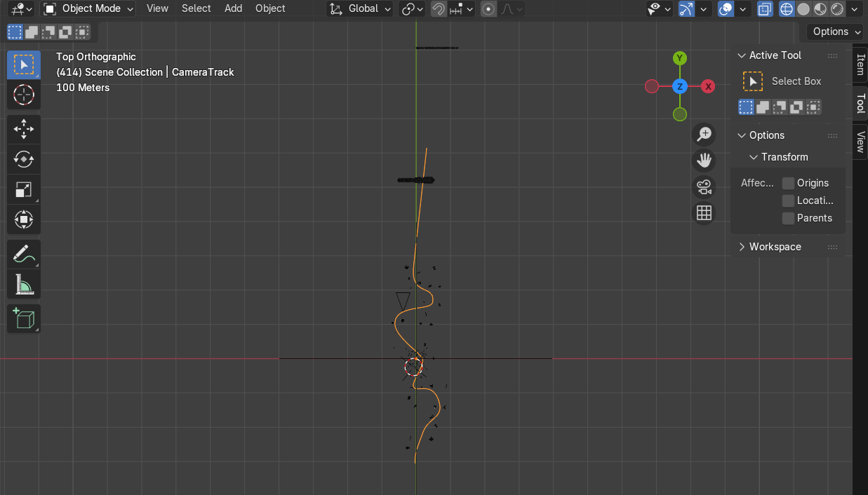Viewport: 868px width, 495px height.
Task: Pick extend mode in Active Tool panel
Action: pos(763,107)
